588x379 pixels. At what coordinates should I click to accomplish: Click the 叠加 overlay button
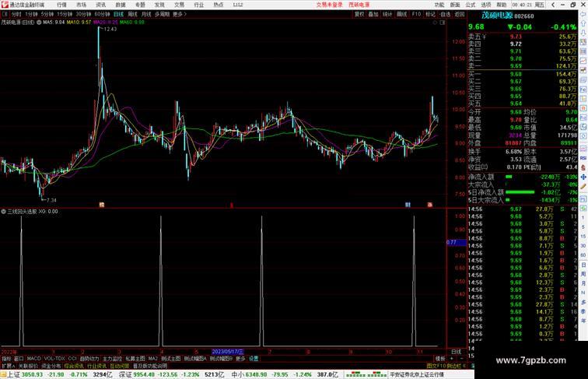(373, 14)
